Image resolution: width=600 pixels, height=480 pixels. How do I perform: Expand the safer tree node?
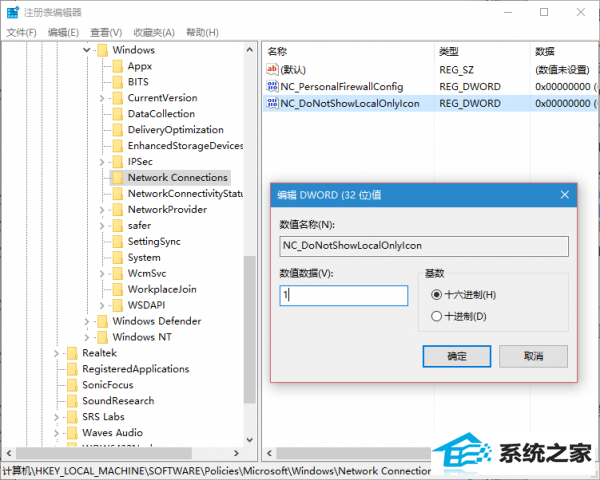[x=102, y=226]
